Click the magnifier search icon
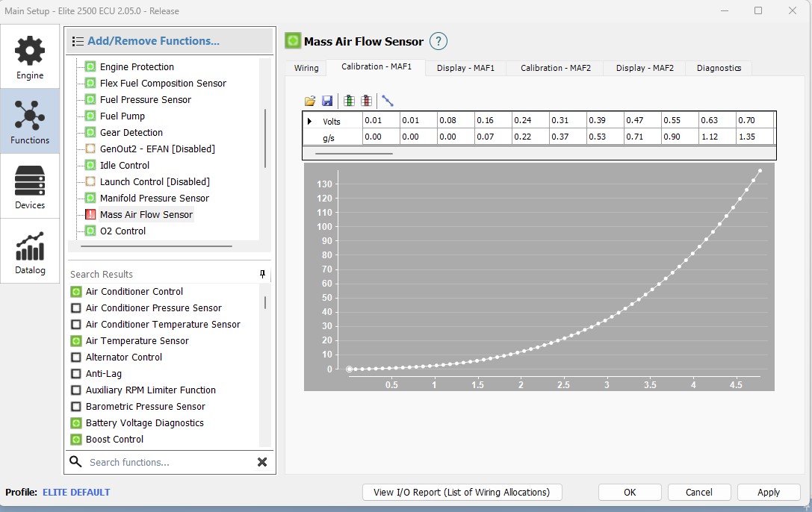 click(75, 462)
